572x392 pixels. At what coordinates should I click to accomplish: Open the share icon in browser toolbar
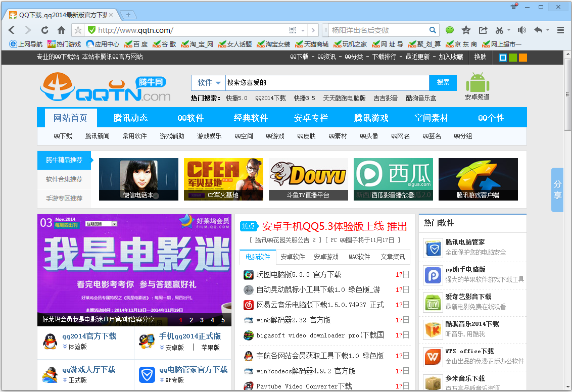point(483,30)
